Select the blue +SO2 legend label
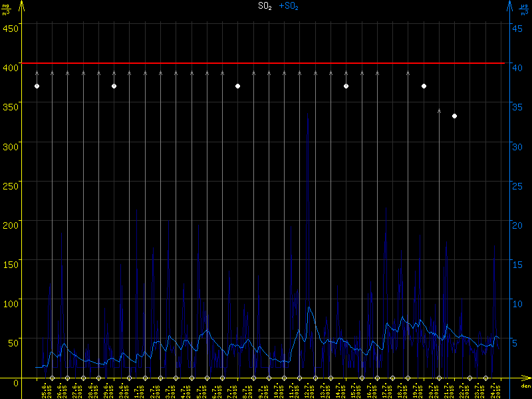The height and width of the screenshot is (399, 532). click(289, 6)
